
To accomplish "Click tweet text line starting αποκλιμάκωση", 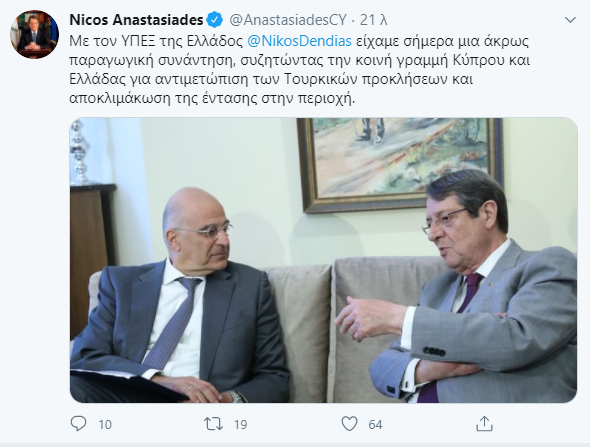I will 212,99.
